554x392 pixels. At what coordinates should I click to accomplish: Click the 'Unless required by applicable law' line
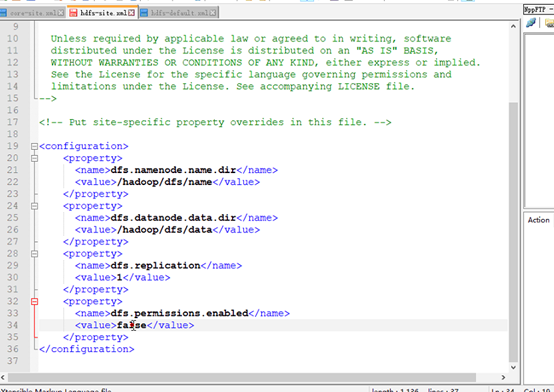(251, 39)
